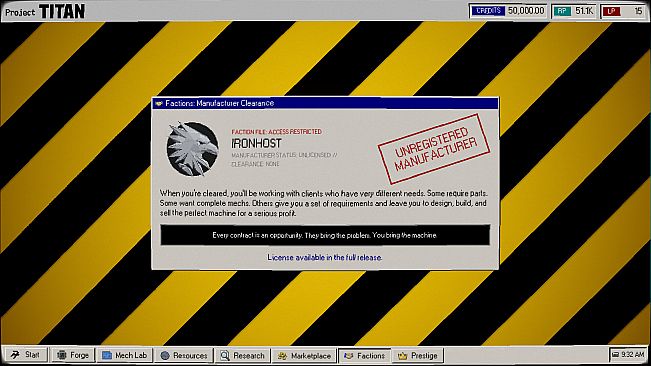Viewport: 651px width, 366px height.
Task: Click the tray icon beside the clock
Action: click(616, 355)
